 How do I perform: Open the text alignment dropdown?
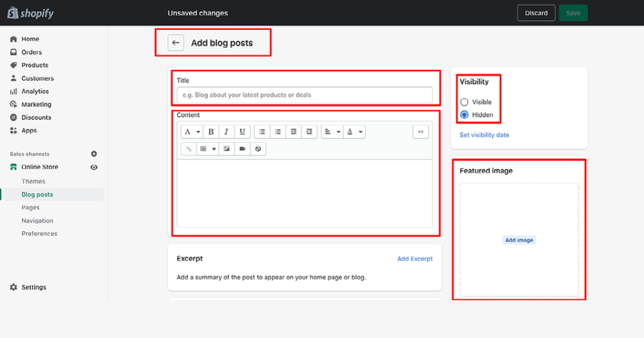[x=332, y=132]
